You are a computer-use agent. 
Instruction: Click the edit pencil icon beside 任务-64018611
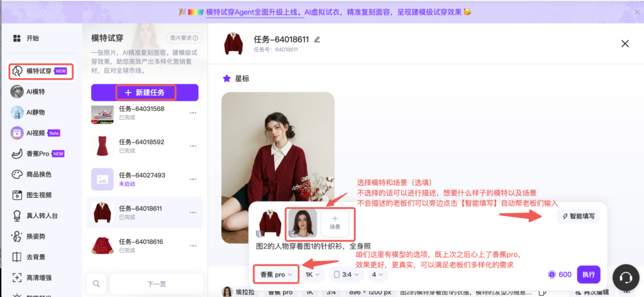pos(317,39)
